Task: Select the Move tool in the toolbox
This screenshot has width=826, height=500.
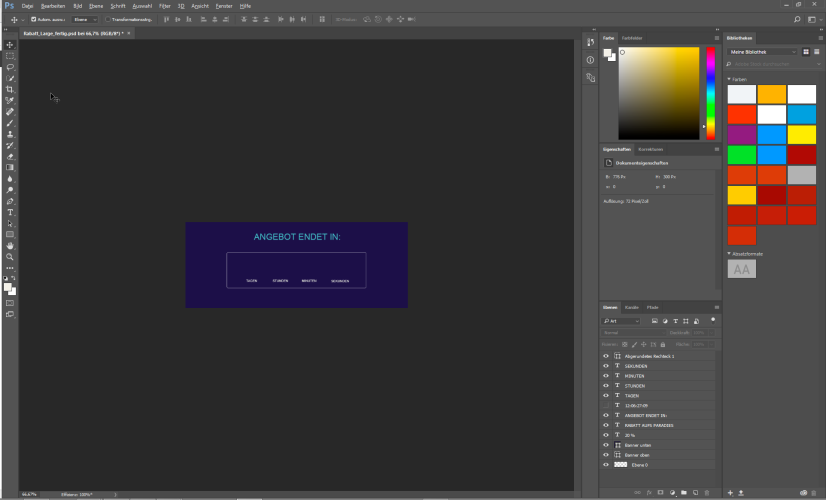Action: 10,45
